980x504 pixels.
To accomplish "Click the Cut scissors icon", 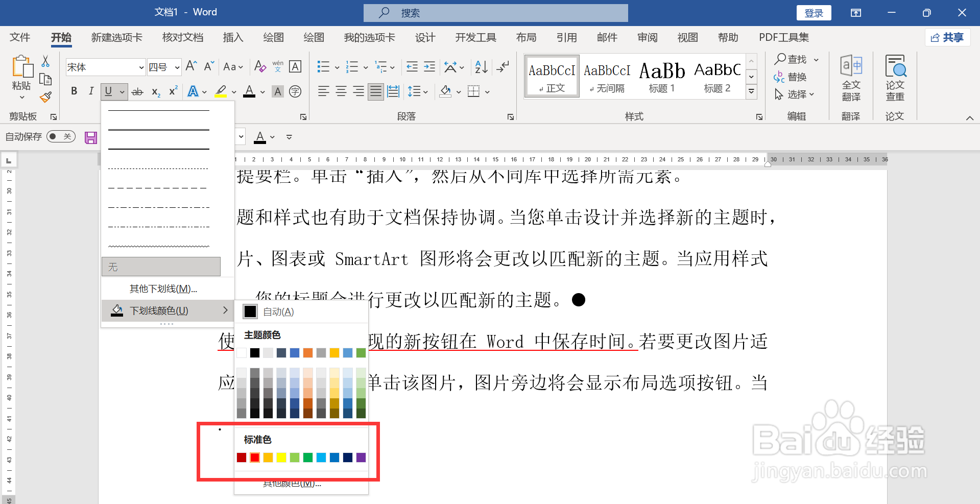I will (x=45, y=61).
